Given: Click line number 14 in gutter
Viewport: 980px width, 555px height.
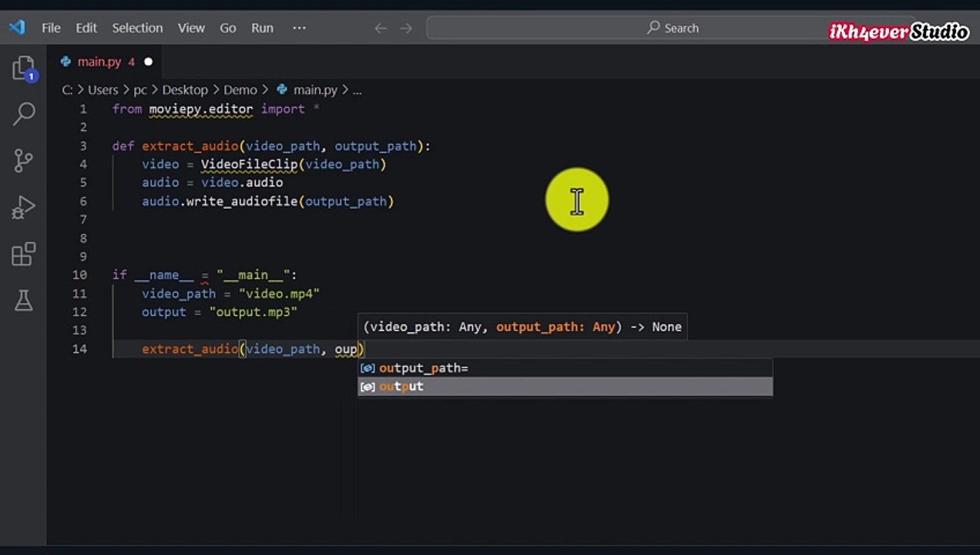Looking at the screenshot, I should tap(79, 348).
